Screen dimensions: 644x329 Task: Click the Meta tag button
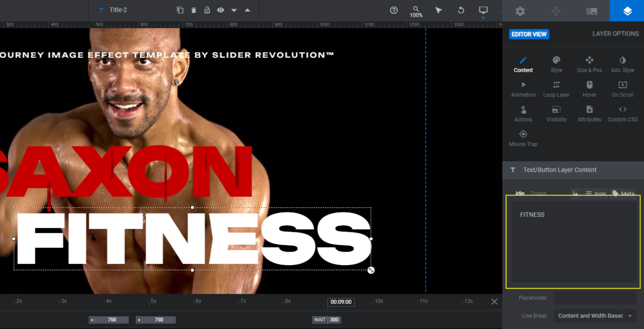(623, 194)
